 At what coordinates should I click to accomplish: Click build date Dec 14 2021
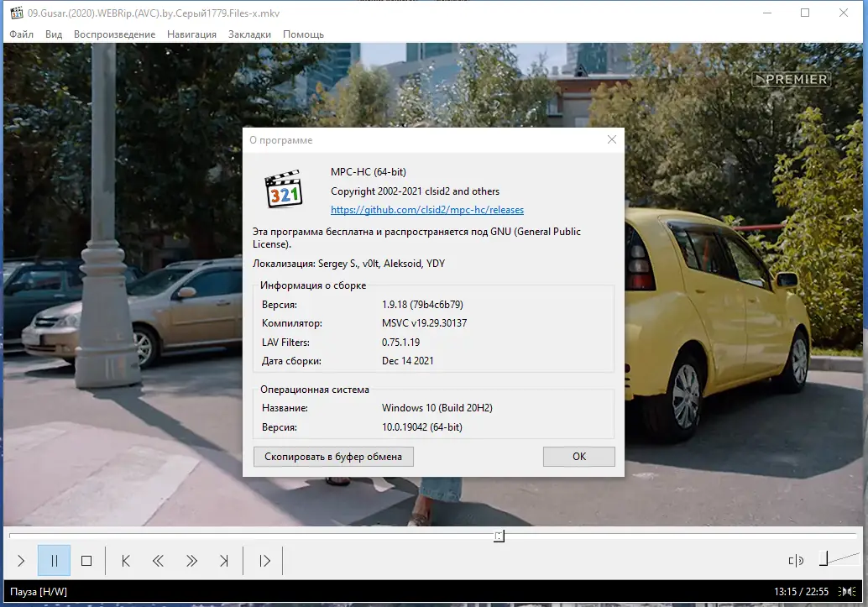(407, 361)
